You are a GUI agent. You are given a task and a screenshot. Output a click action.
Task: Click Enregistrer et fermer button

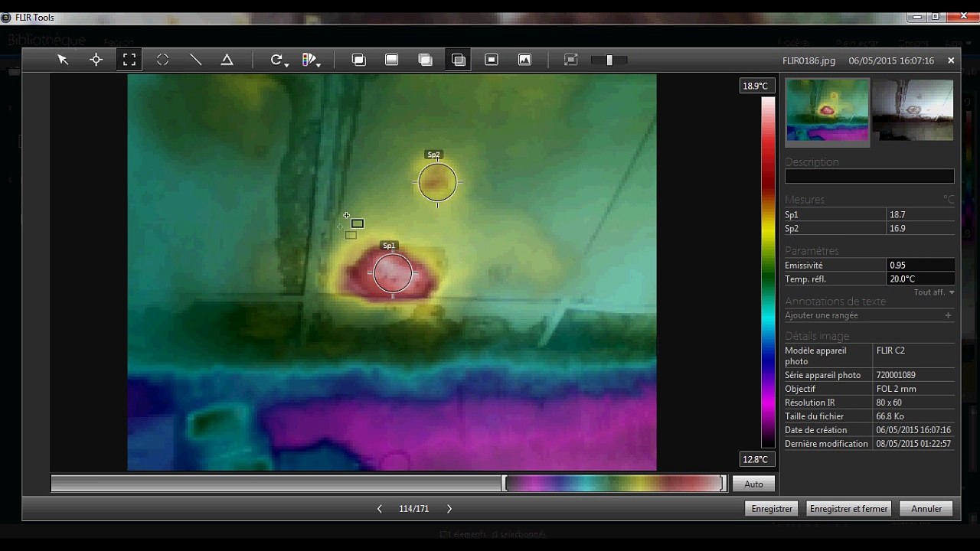point(848,508)
